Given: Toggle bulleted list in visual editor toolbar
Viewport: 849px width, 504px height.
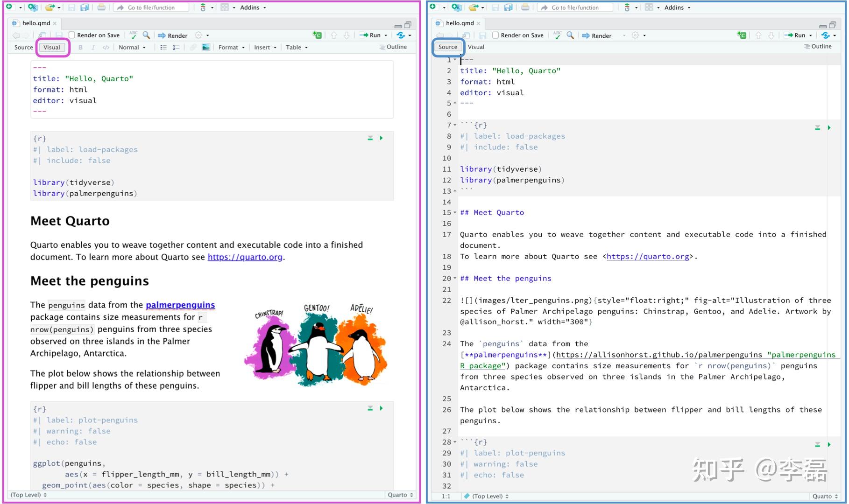Looking at the screenshot, I should coord(163,47).
